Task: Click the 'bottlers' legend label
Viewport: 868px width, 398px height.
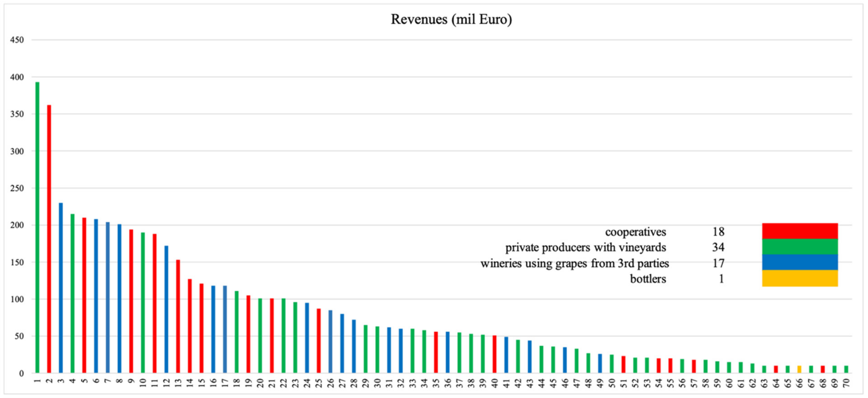Action: pos(648,279)
